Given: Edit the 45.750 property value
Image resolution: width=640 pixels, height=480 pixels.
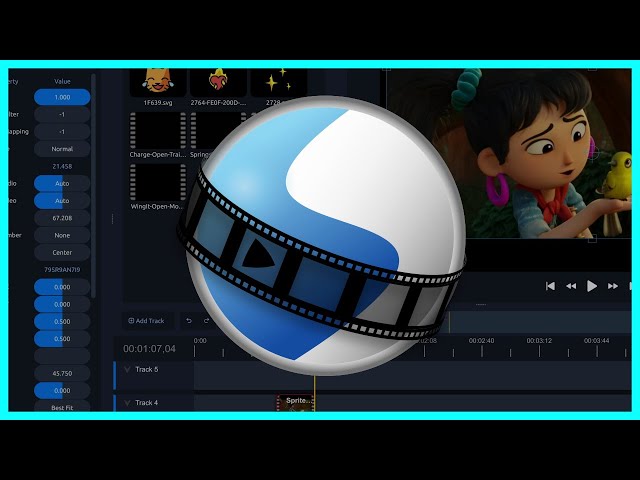Looking at the screenshot, I should click(x=62, y=373).
